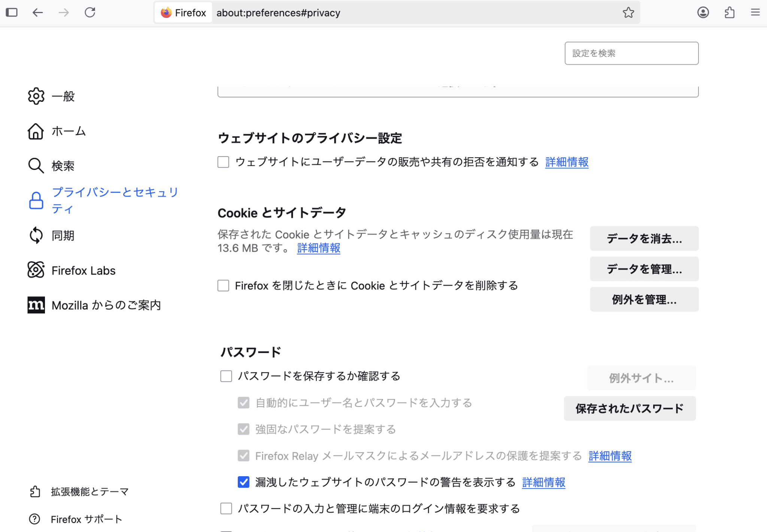Enable deleting Cookies when Firefox closes
Screen dimensions: 767x532
point(223,285)
